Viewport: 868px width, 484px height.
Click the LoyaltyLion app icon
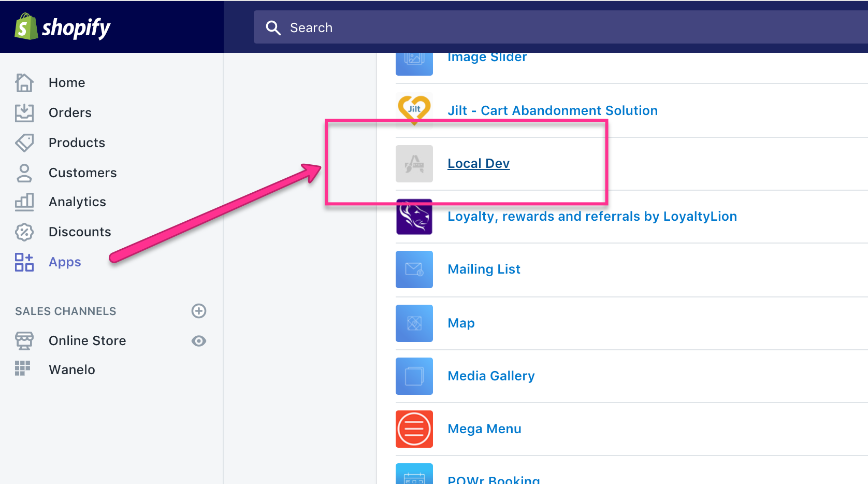(414, 217)
